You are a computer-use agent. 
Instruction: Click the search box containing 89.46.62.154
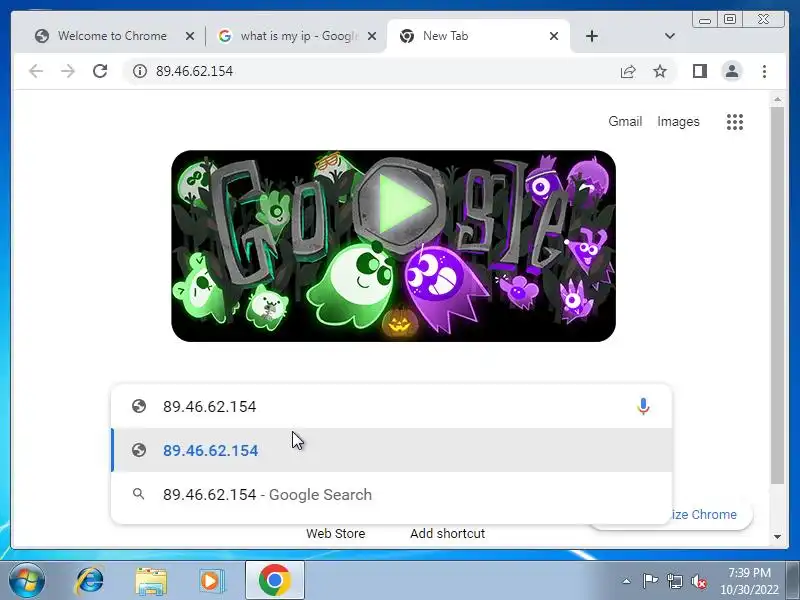coord(391,406)
